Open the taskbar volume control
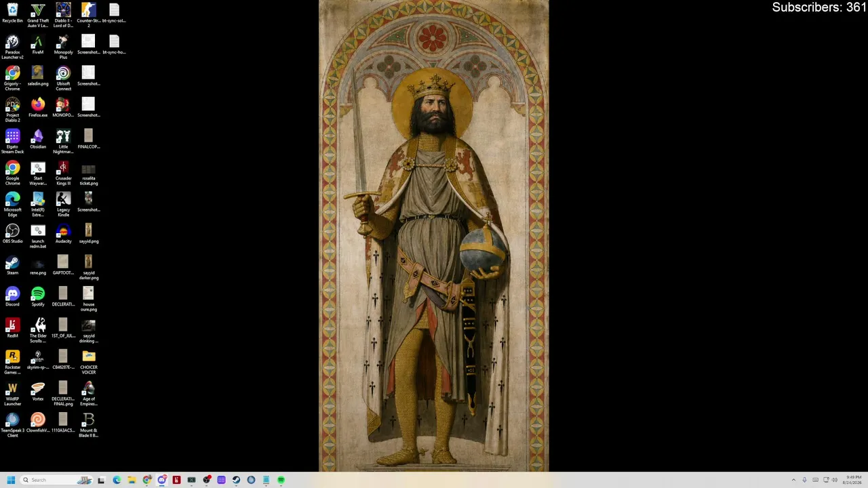The height and width of the screenshot is (488, 868). (x=835, y=480)
